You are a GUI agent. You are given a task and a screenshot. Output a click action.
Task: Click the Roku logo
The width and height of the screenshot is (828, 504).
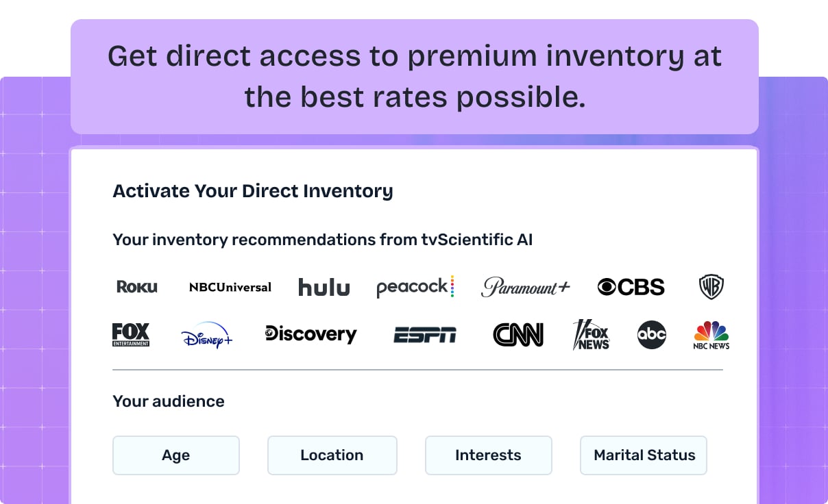point(137,287)
